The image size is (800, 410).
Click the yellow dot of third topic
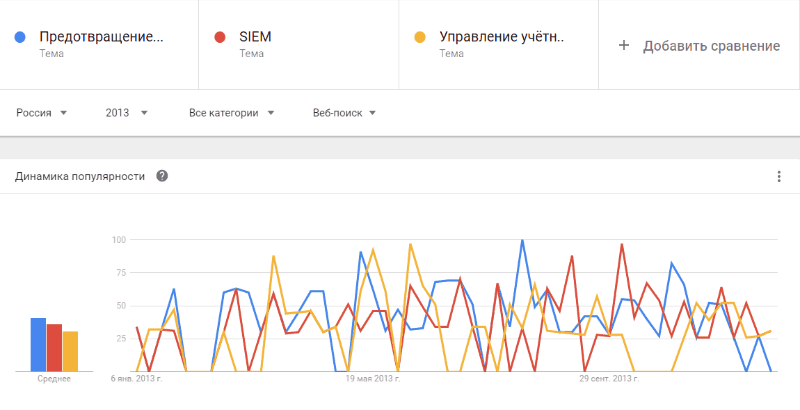[x=420, y=38]
